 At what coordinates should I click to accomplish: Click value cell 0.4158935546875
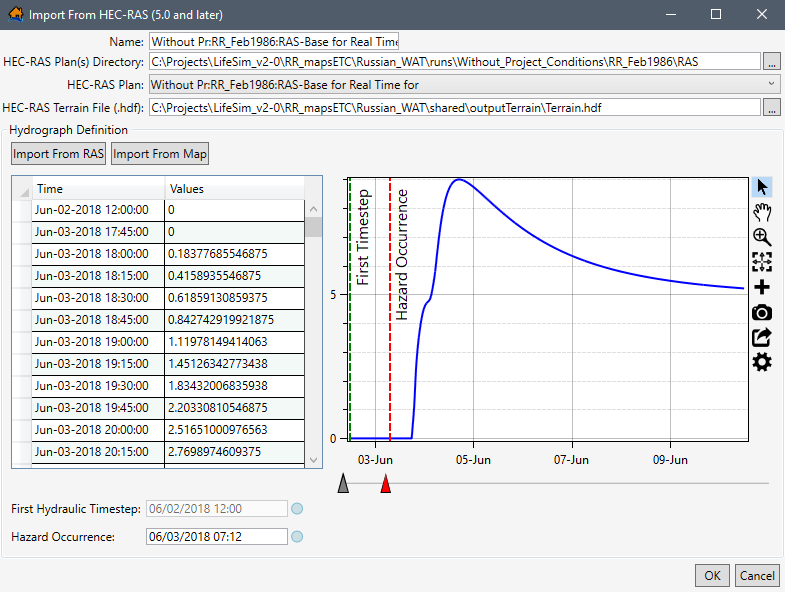pos(235,276)
